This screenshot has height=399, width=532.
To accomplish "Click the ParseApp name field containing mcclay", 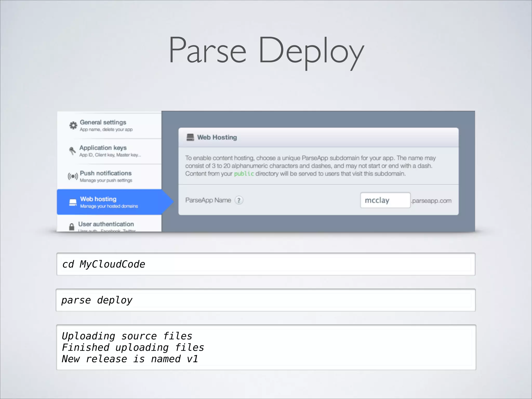I will tap(385, 200).
